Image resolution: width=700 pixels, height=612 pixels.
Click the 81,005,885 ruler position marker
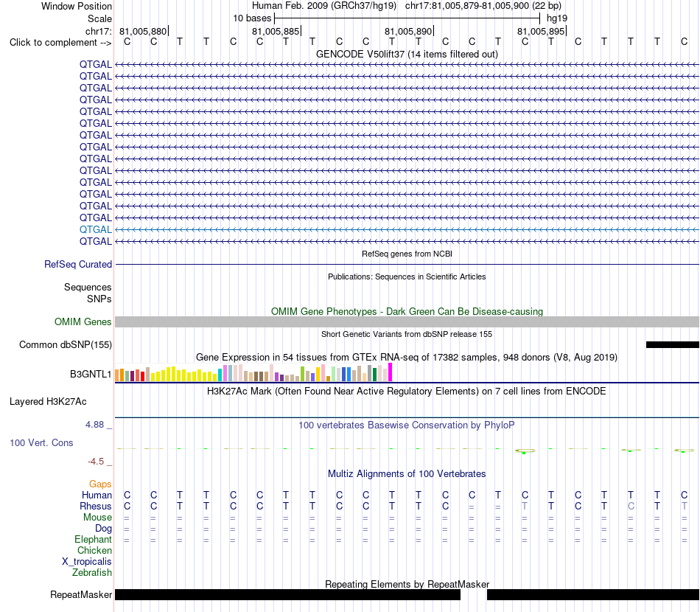(276, 31)
